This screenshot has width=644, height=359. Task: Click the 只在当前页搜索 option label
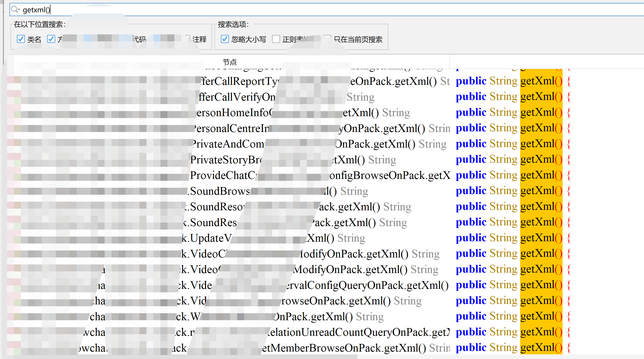click(x=358, y=40)
